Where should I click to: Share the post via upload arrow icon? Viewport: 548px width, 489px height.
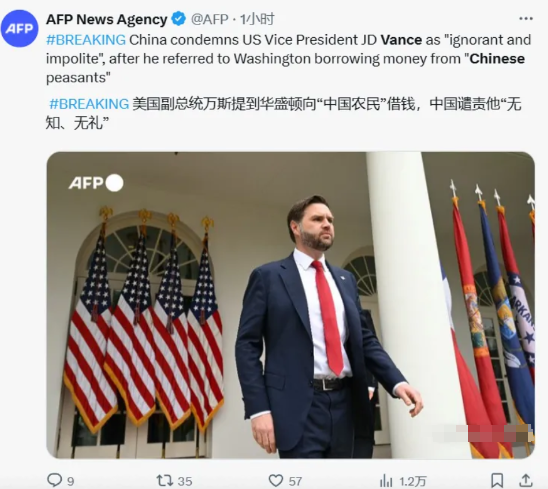(x=526, y=480)
